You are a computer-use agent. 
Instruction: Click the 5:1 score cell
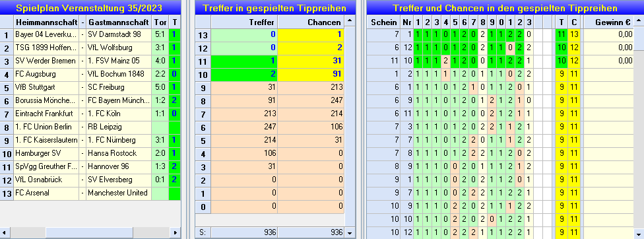click(160, 35)
